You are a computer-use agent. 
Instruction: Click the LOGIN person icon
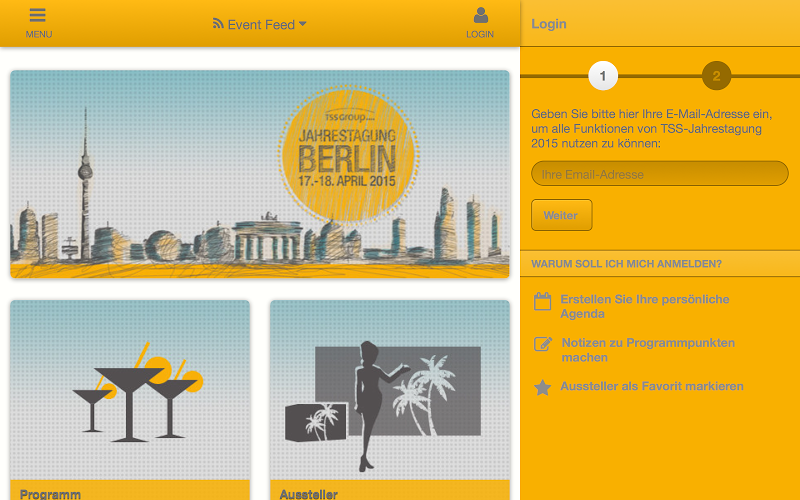pos(481,15)
